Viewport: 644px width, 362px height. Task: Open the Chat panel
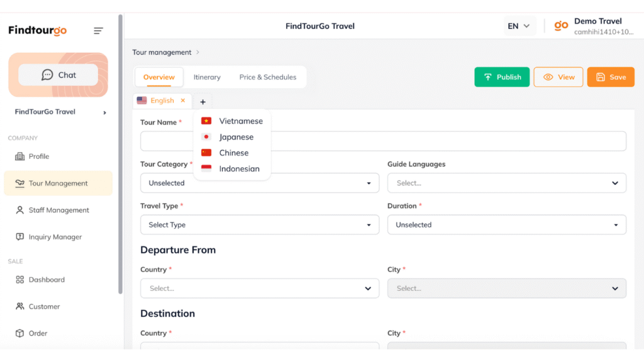[58, 75]
